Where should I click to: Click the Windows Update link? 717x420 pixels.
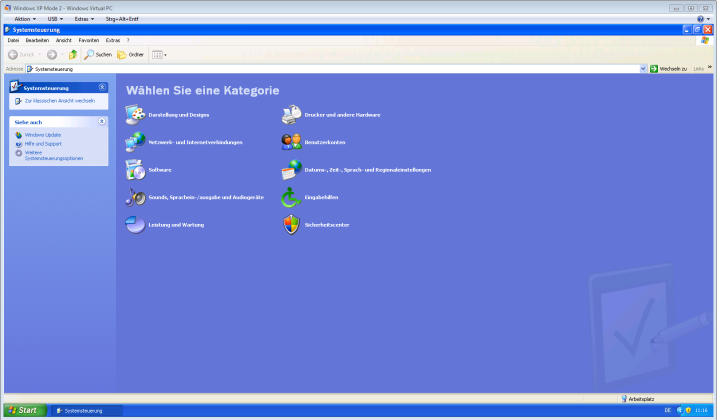tap(43, 135)
